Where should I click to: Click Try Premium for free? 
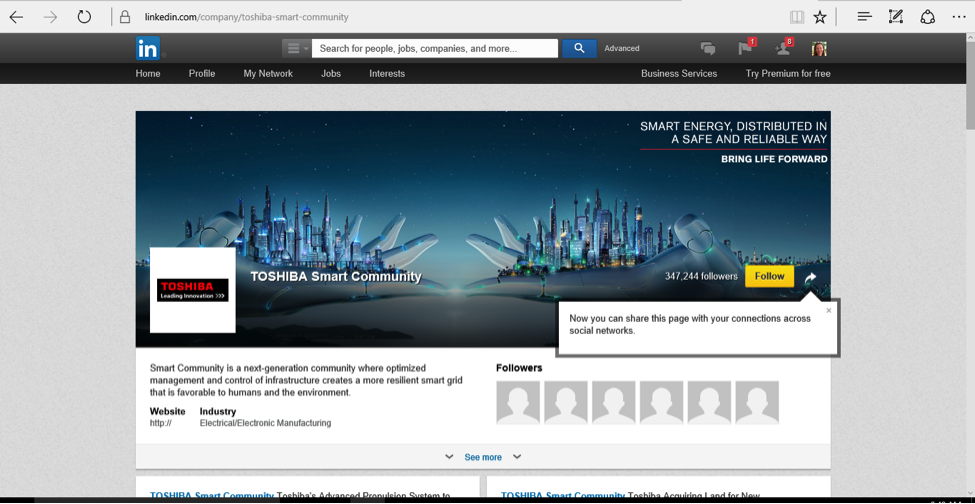click(x=788, y=73)
